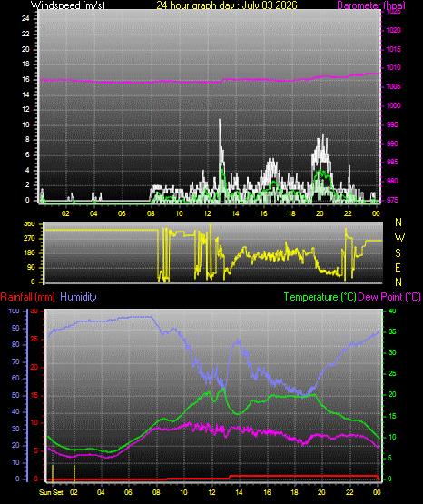Select the "12" hour label under the windspeed graph
This screenshot has height=504, width=423.
coord(207,213)
